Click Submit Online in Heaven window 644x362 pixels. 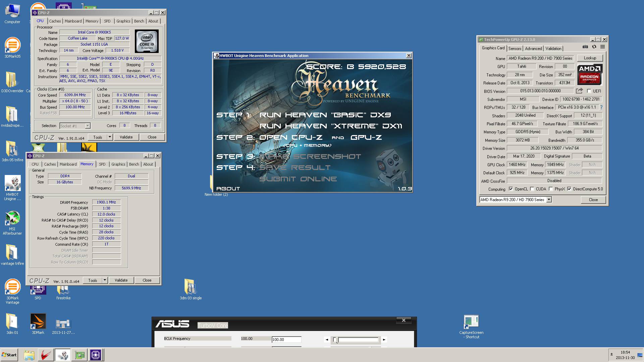[298, 179]
